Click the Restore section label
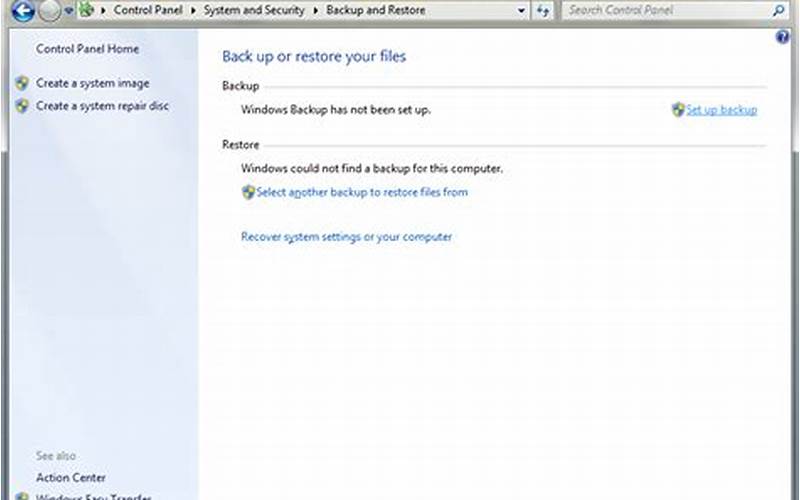The image size is (800, 500). pyautogui.click(x=240, y=145)
